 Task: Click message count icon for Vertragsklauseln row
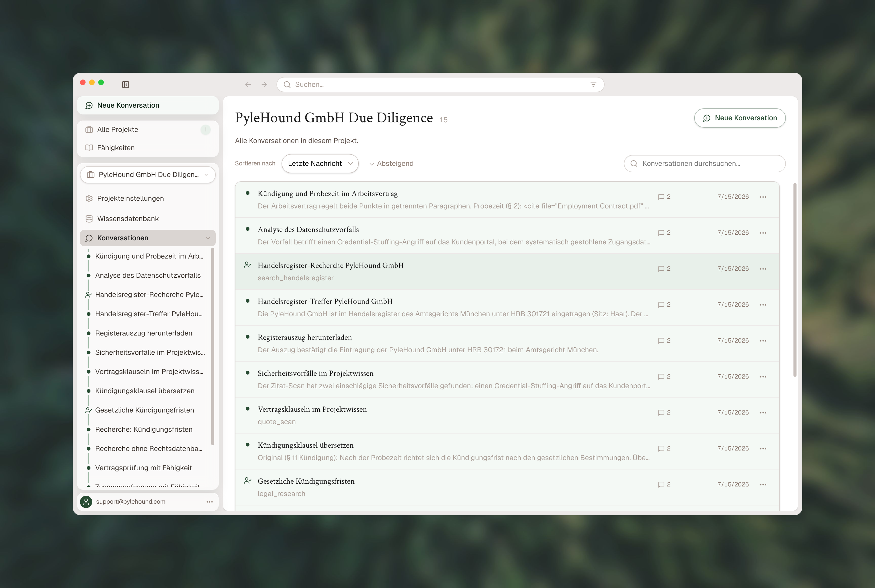click(661, 413)
